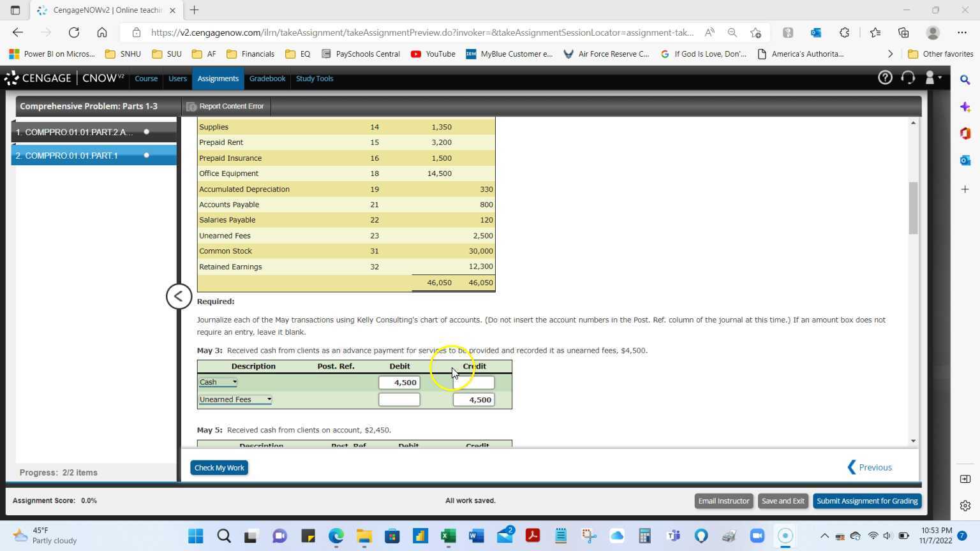
Task: Go to the browser home page icon
Action: 102,33
